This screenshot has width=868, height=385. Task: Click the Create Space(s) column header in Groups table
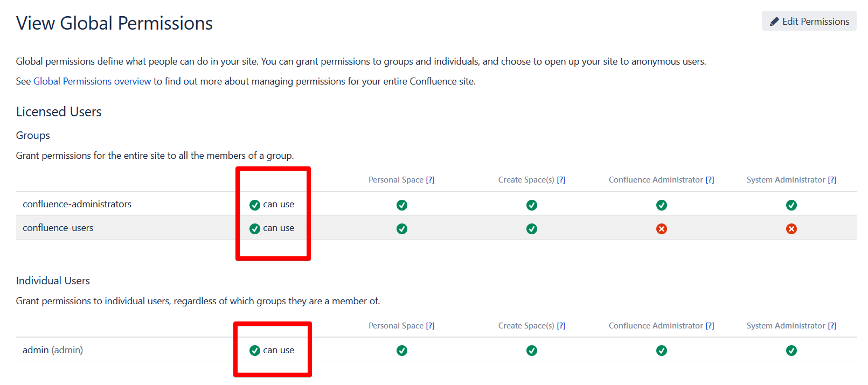526,180
